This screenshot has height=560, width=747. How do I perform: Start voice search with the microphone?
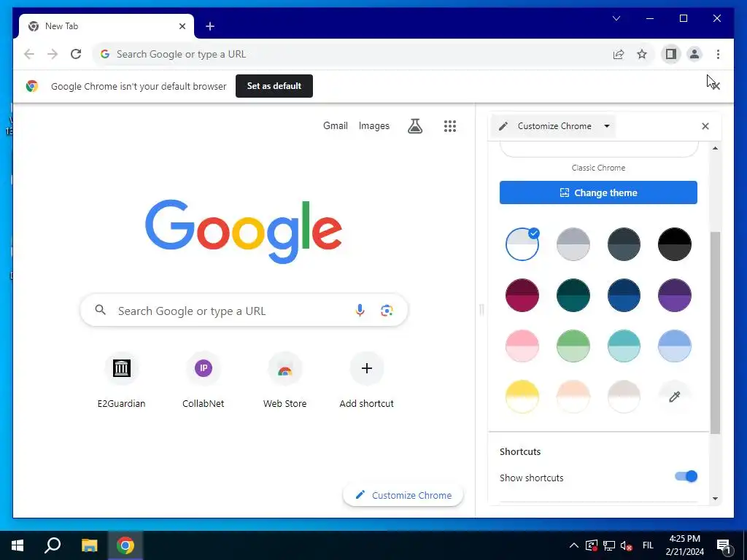pos(360,311)
